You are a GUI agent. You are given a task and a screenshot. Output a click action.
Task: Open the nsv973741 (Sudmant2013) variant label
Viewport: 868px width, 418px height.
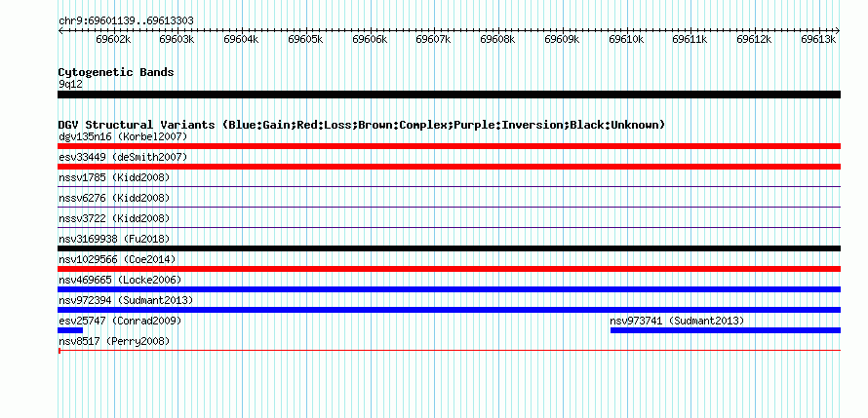click(677, 321)
